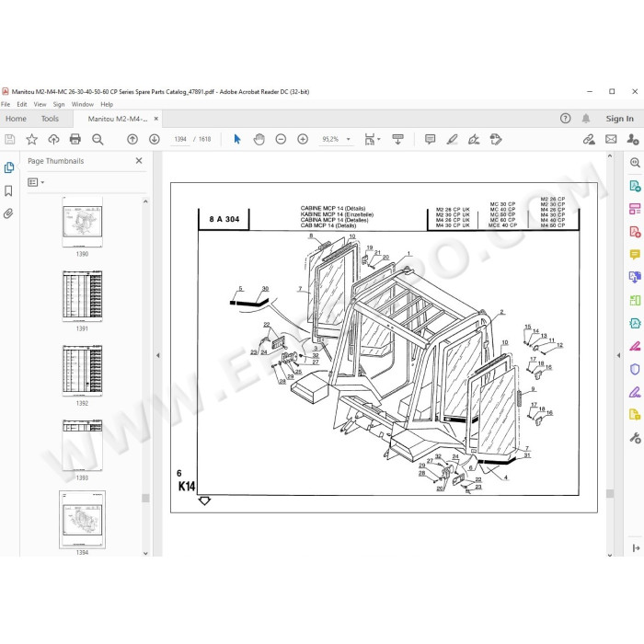Switch to the Tools tab

point(50,119)
